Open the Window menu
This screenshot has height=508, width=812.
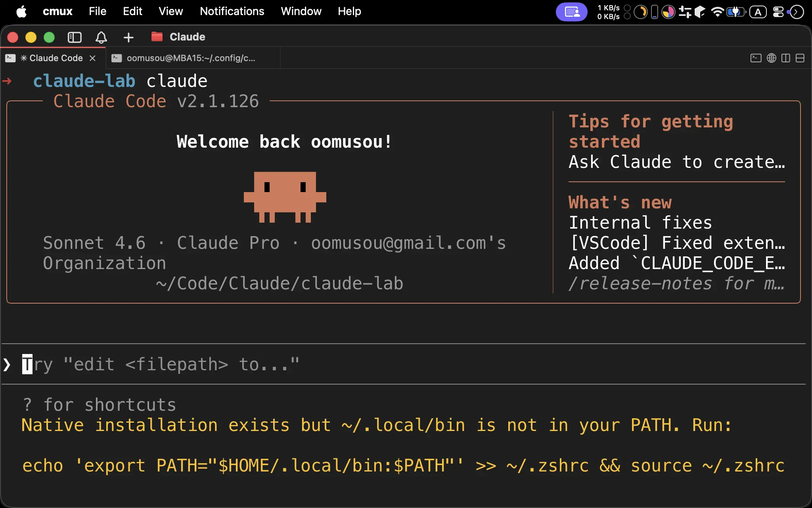tap(301, 11)
